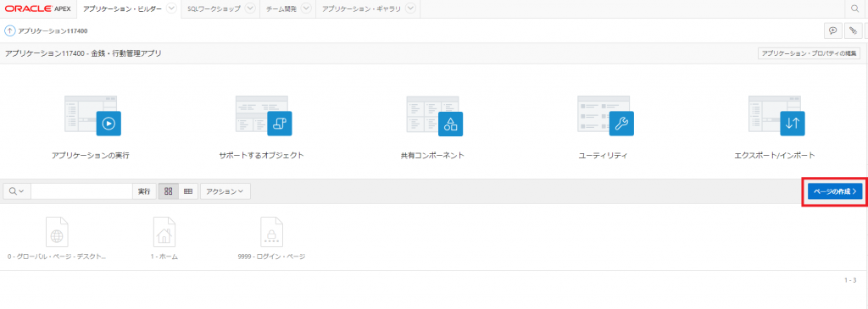Viewport: 868px width, 309px height.
Task: Click the 0 - グローバル・ページ label
Action: [x=57, y=257]
